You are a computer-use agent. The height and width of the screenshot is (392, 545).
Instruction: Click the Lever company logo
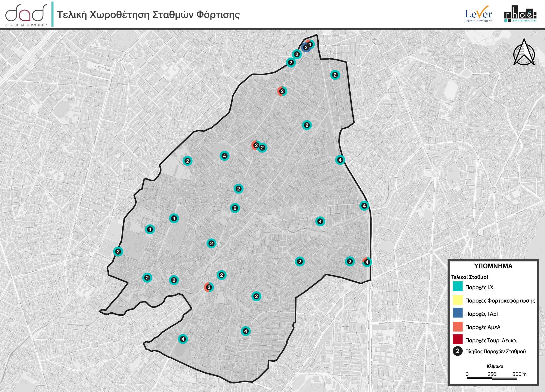coord(478,14)
